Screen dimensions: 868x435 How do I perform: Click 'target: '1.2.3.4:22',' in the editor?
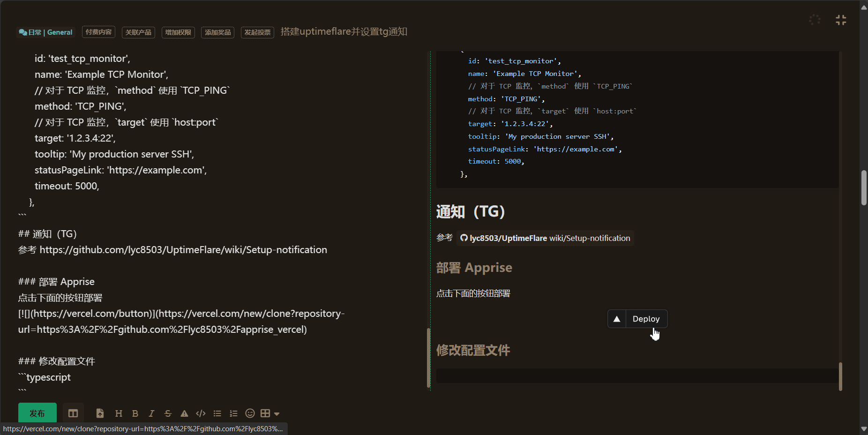[75, 138]
